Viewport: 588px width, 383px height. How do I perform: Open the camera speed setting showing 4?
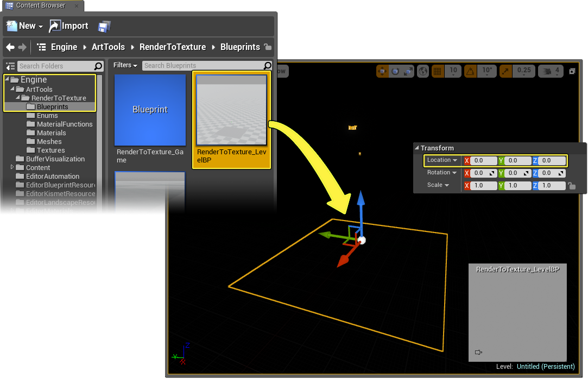551,71
